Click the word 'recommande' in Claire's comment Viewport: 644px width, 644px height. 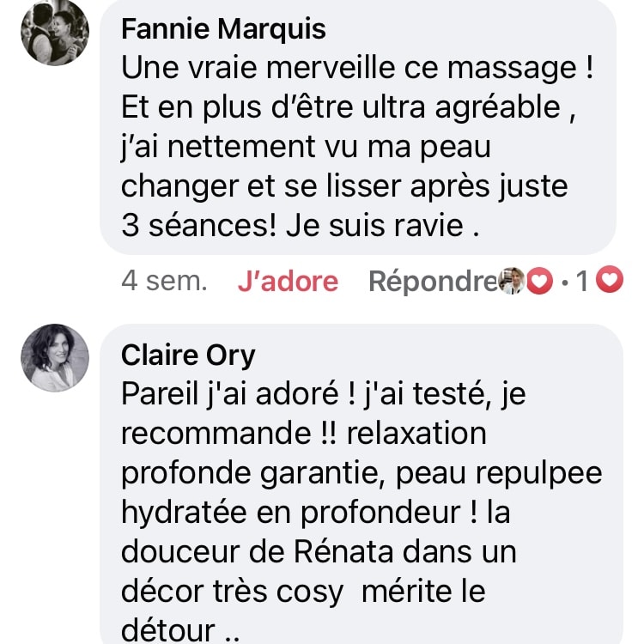point(216,434)
